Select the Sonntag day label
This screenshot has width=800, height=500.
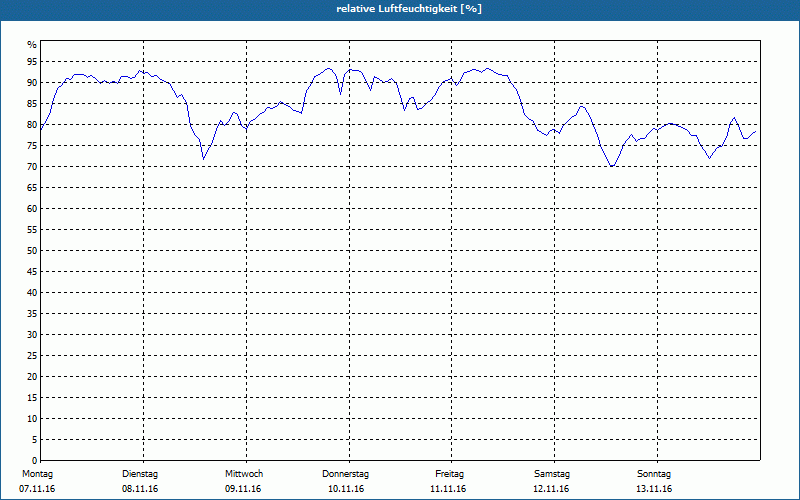pyautogui.click(x=654, y=474)
